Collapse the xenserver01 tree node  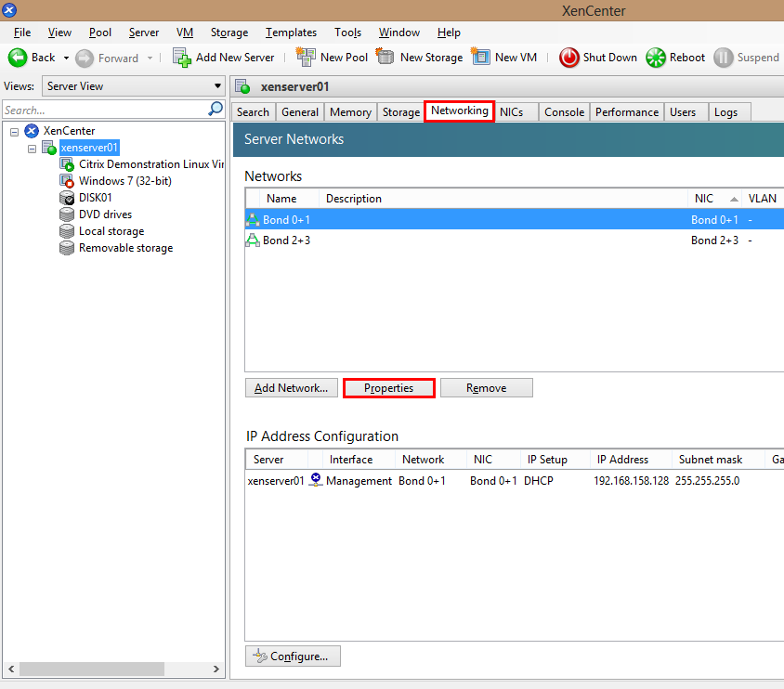point(33,149)
